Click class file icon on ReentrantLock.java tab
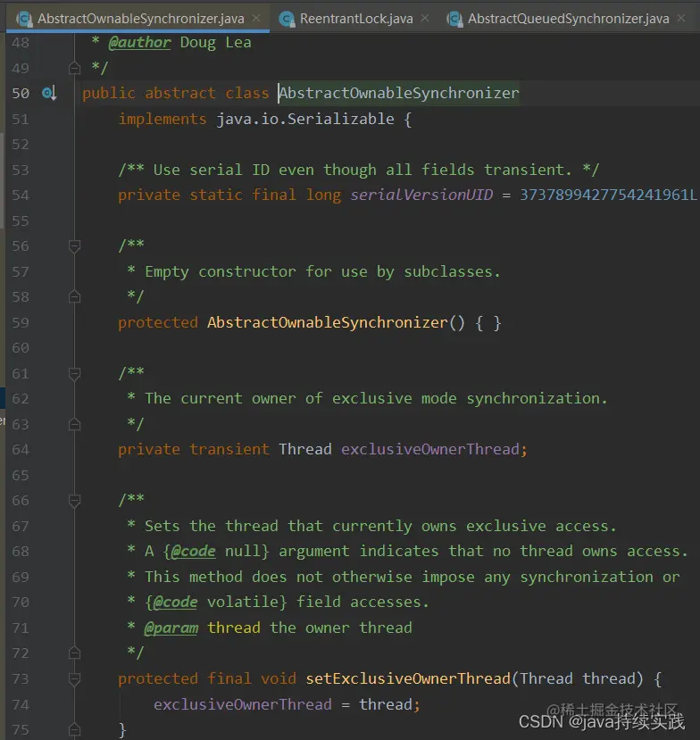 287,19
